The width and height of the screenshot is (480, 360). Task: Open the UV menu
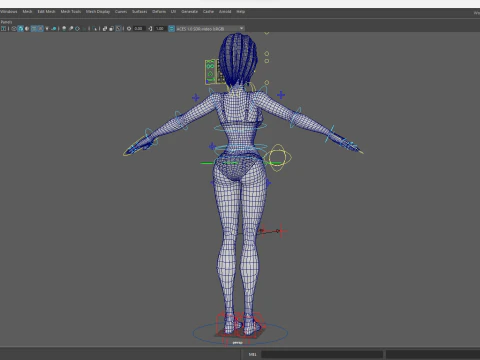coord(173,12)
